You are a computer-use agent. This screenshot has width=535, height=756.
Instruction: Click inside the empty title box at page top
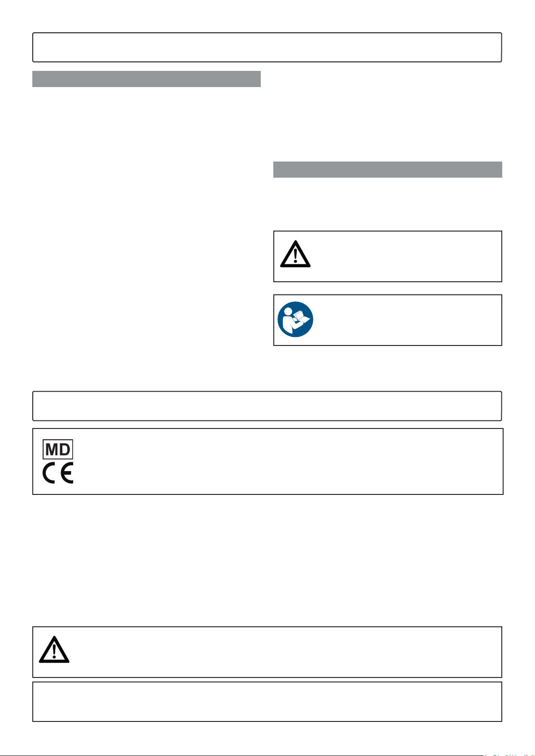[267, 47]
